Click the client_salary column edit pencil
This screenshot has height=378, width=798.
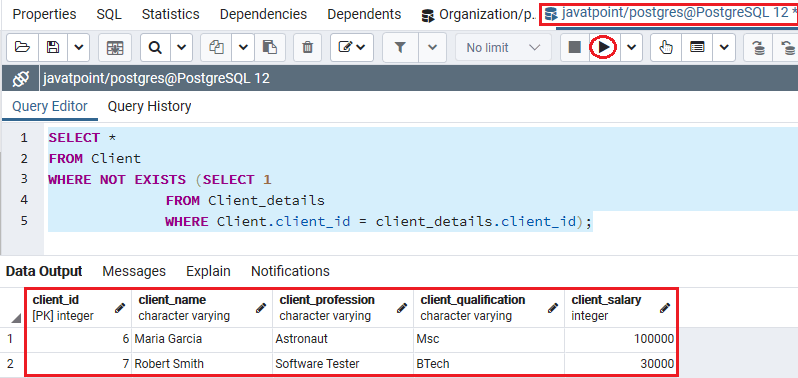coord(665,308)
